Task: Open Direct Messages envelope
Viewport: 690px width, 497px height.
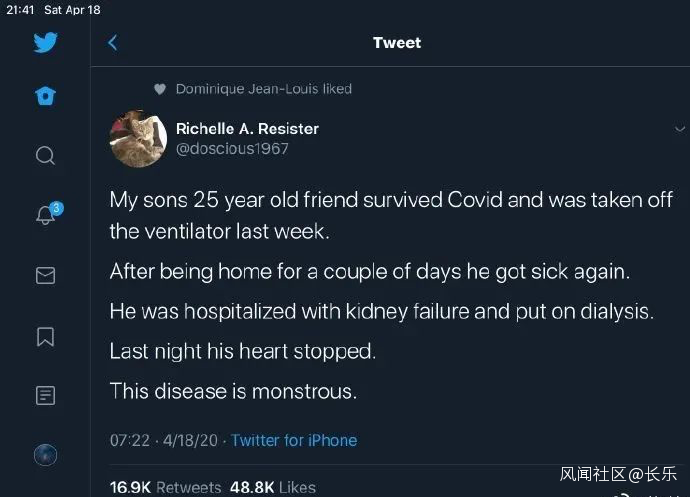Action: [45, 275]
